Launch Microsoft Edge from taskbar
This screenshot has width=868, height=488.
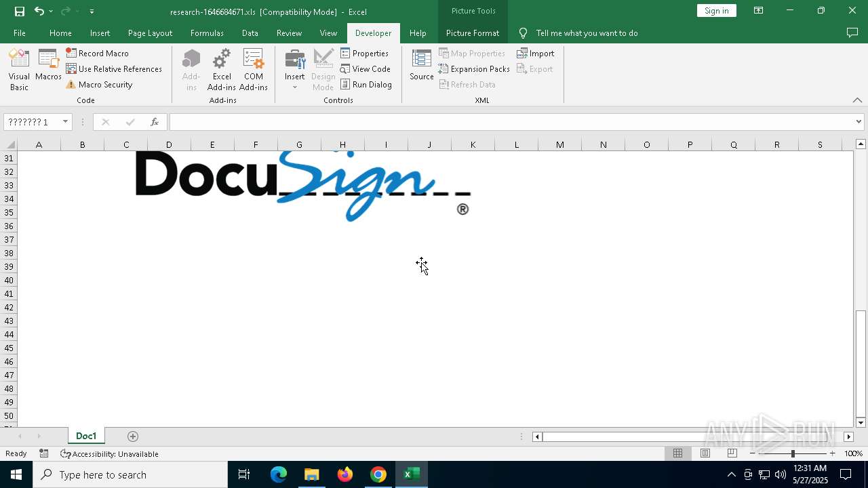(279, 474)
